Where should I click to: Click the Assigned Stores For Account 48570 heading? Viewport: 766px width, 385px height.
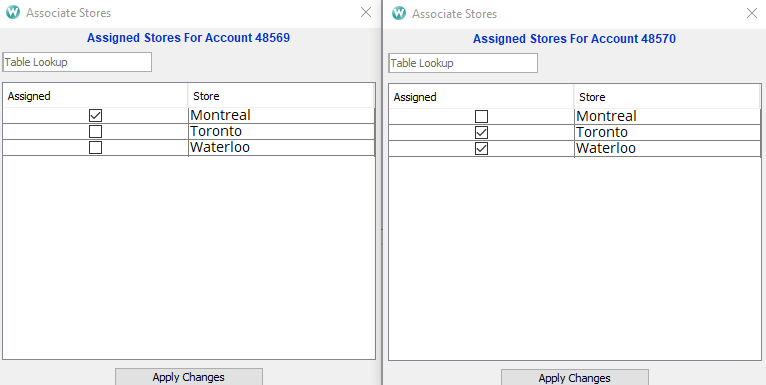pos(574,39)
